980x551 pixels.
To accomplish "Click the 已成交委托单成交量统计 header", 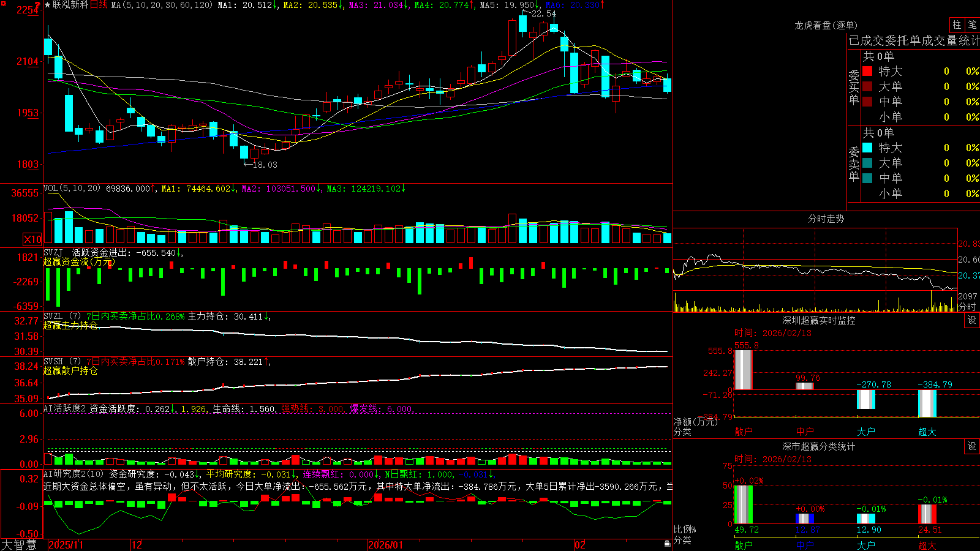I will (x=914, y=40).
